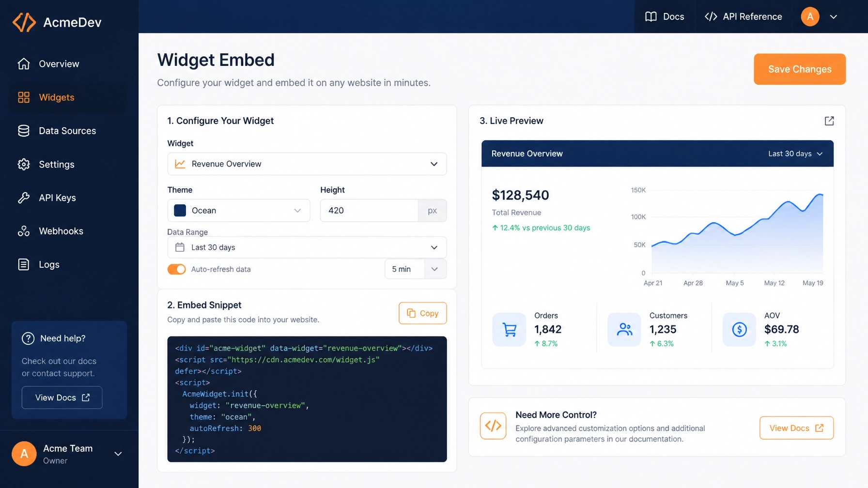The image size is (868, 488).
Task: Open the preview Last 30 days dropdown
Action: (795, 153)
